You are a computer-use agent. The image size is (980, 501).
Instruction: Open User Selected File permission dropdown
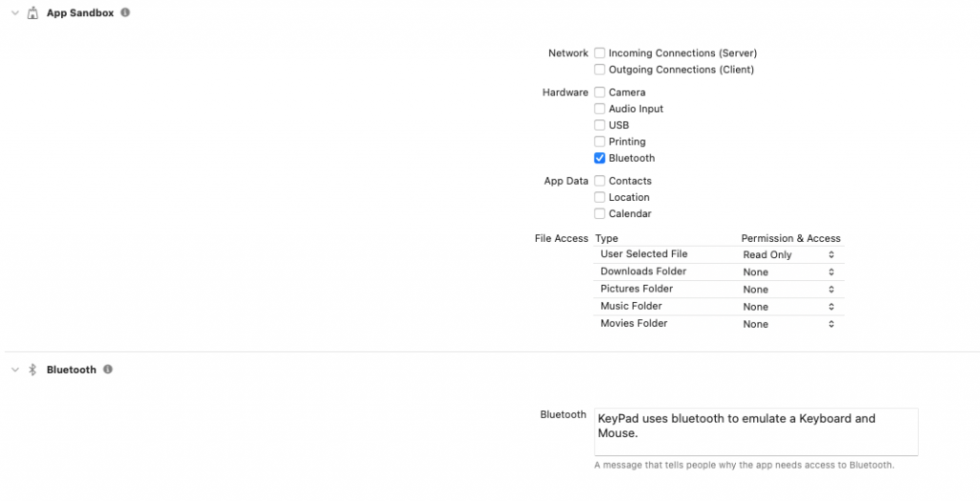(789, 255)
